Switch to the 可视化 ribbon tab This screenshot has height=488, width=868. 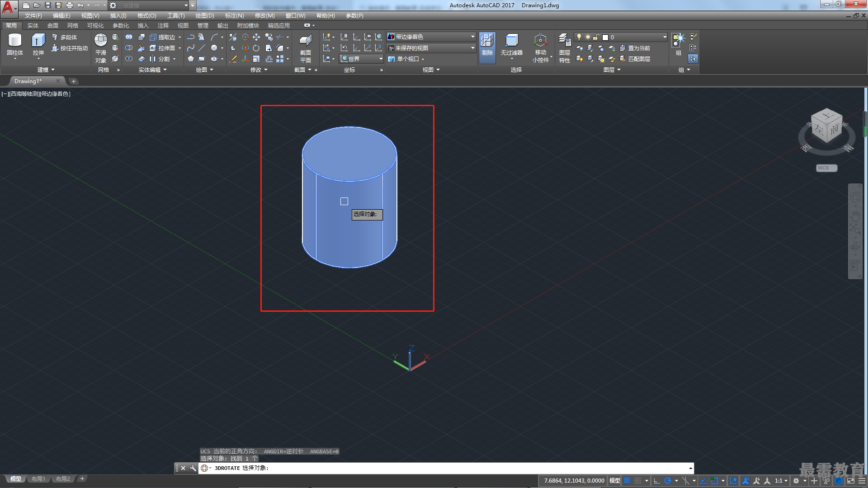[95, 26]
